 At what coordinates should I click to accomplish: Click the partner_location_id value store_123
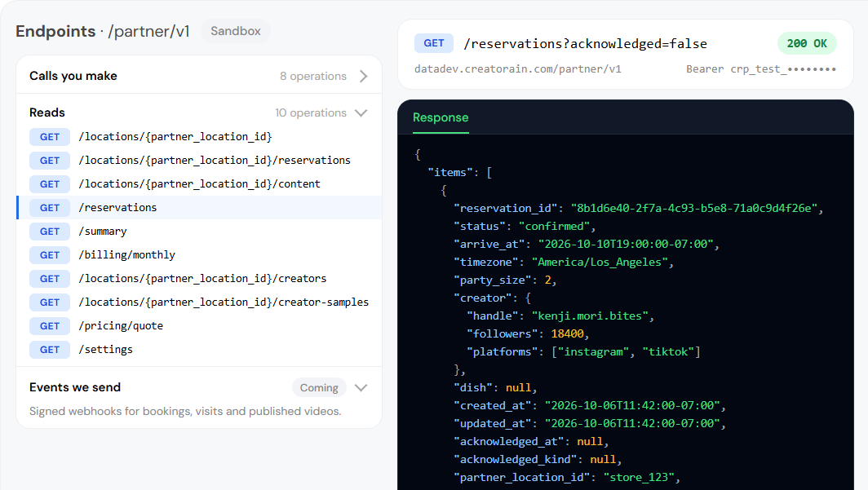[639, 477]
